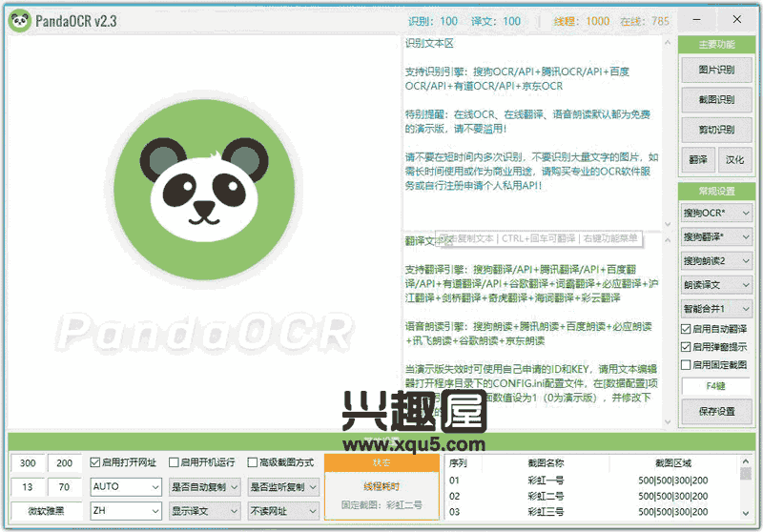Screen dimensions: 763x532
Task: Click the large panda image preview area
Action: pyautogui.click(x=204, y=233)
